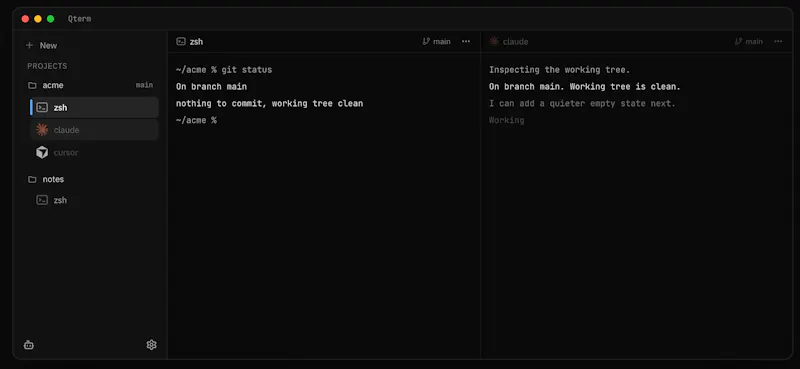Select the zsh session under acme
This screenshot has height=369, width=800.
point(94,108)
